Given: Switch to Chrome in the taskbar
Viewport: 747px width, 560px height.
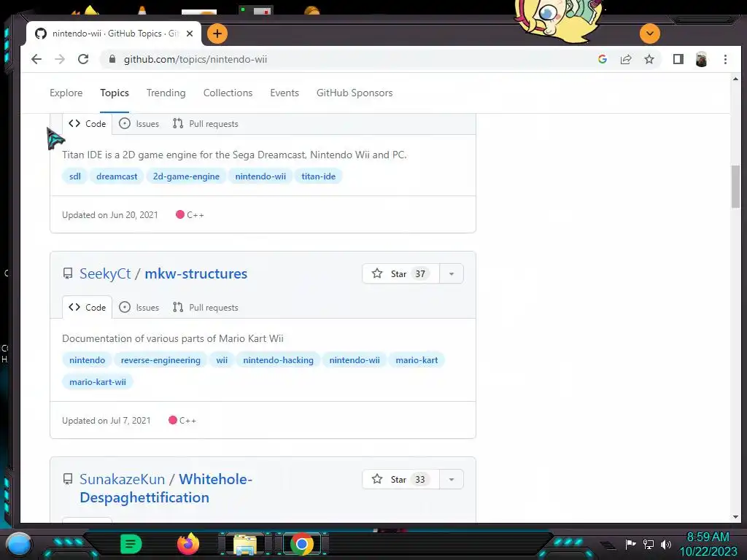Looking at the screenshot, I should click(301, 544).
